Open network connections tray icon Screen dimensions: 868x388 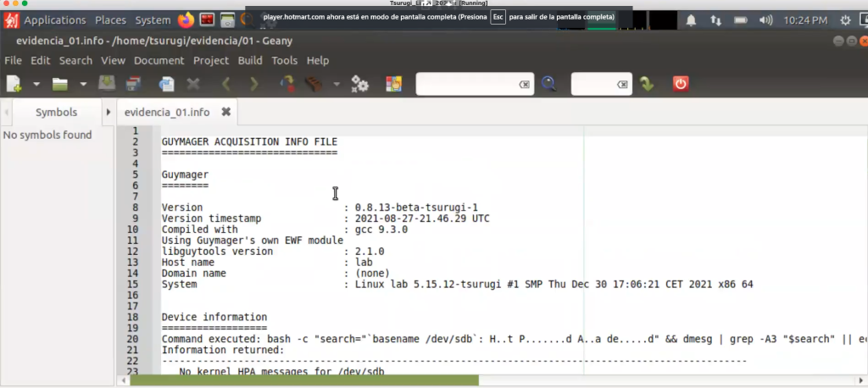(715, 20)
